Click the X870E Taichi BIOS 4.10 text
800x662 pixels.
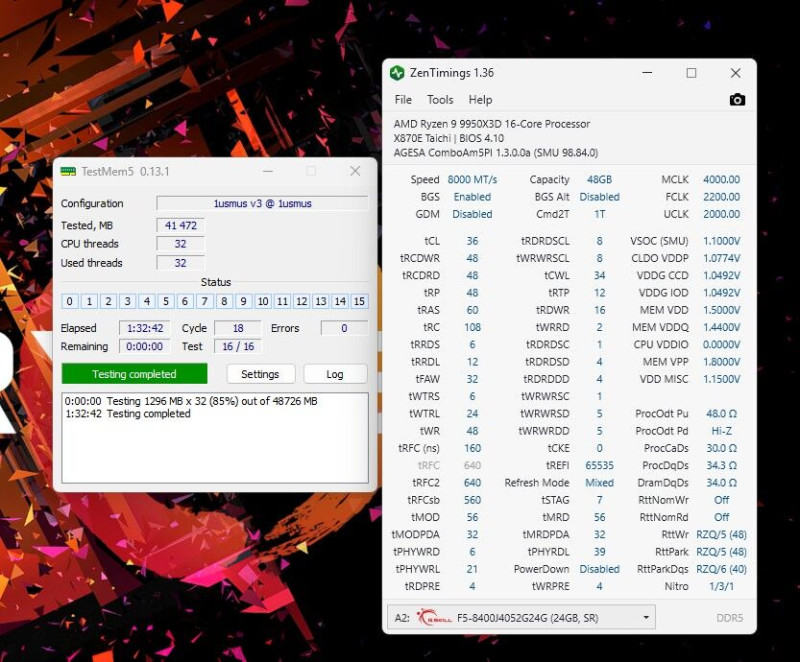coord(448,138)
